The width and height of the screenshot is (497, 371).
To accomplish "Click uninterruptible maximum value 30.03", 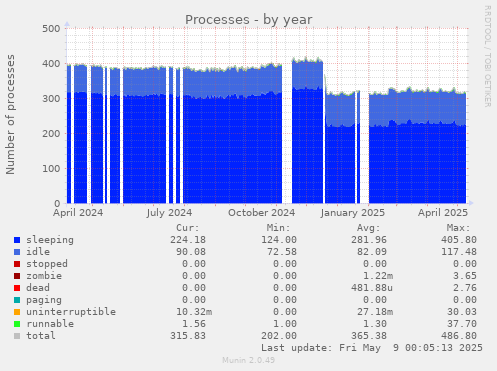I will [462, 312].
